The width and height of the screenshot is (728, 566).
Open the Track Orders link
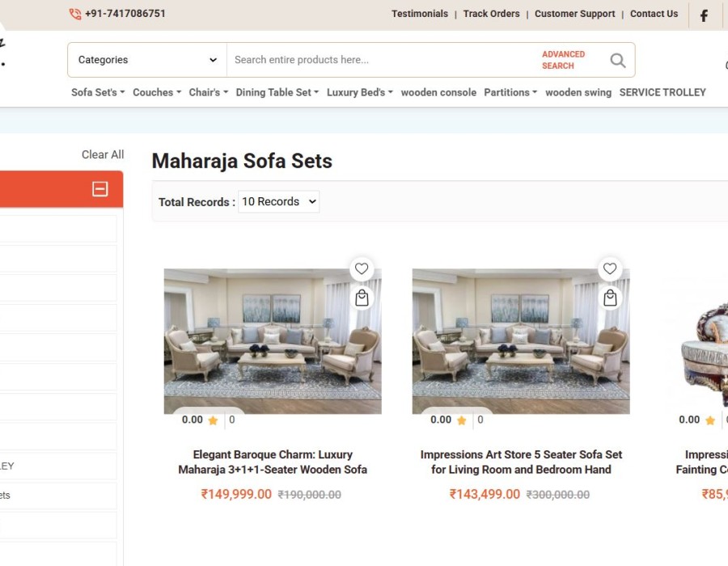point(491,14)
